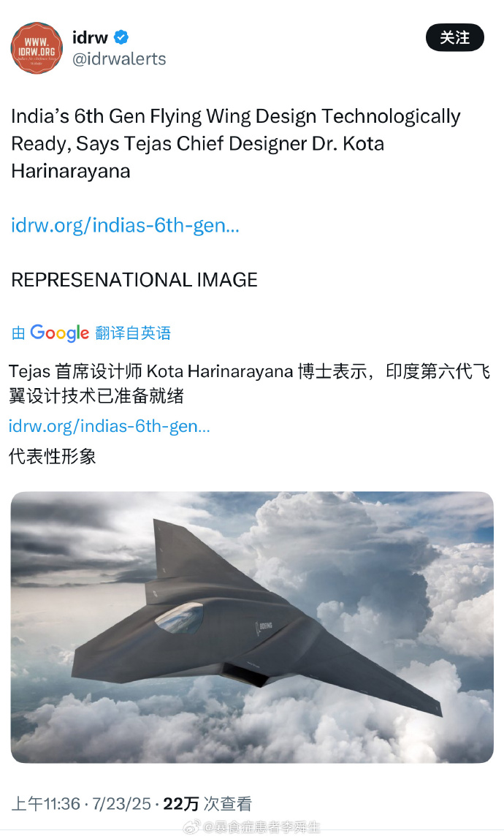Follow idrw with the 关注 button
Screen dimensions: 504x839
[455, 38]
